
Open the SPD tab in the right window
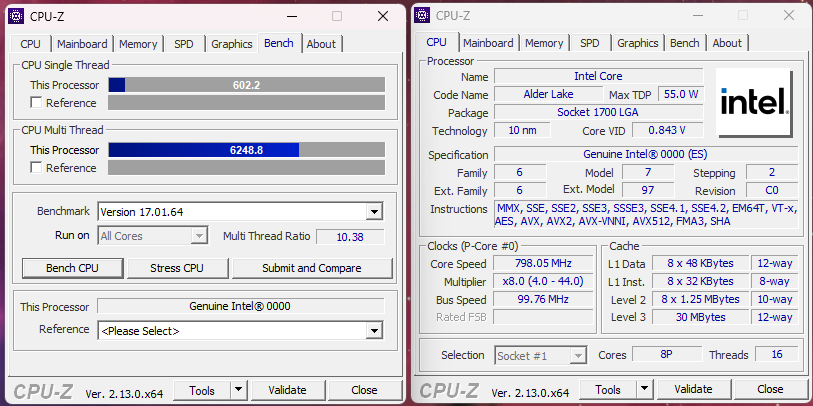(x=590, y=43)
